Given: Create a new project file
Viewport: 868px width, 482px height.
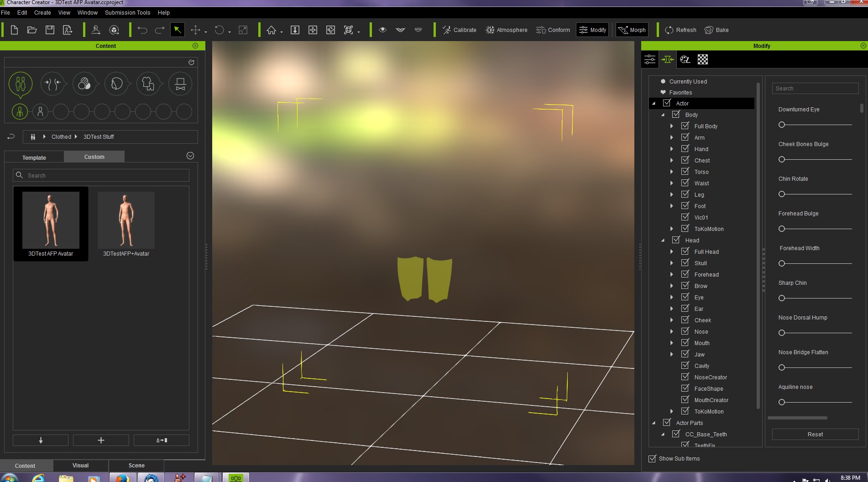Looking at the screenshot, I should point(14,30).
